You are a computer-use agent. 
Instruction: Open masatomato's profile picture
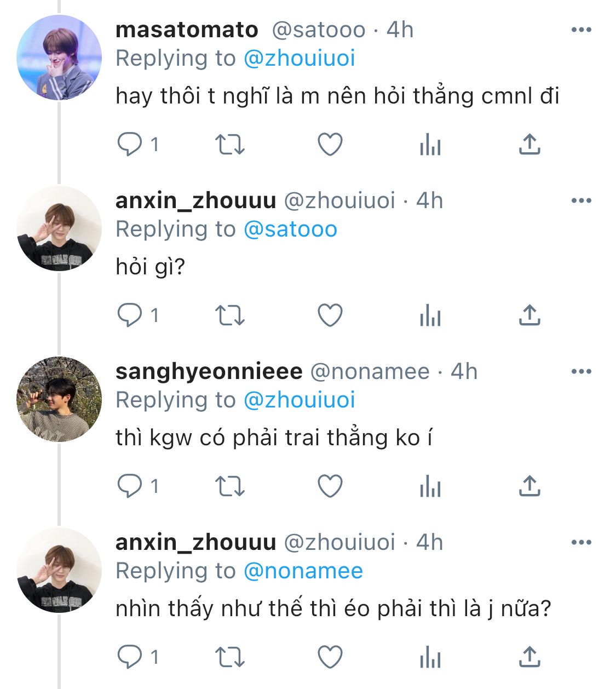click(x=59, y=58)
